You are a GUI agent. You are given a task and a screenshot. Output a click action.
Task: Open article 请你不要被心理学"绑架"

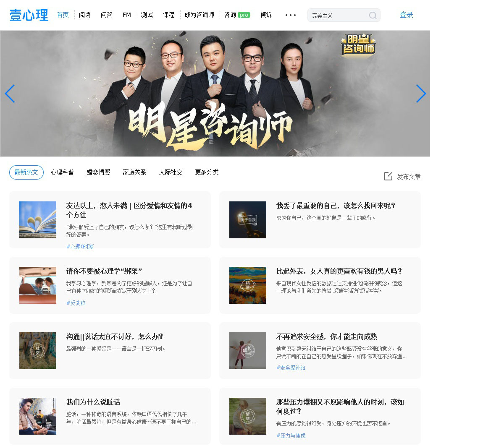105,271
